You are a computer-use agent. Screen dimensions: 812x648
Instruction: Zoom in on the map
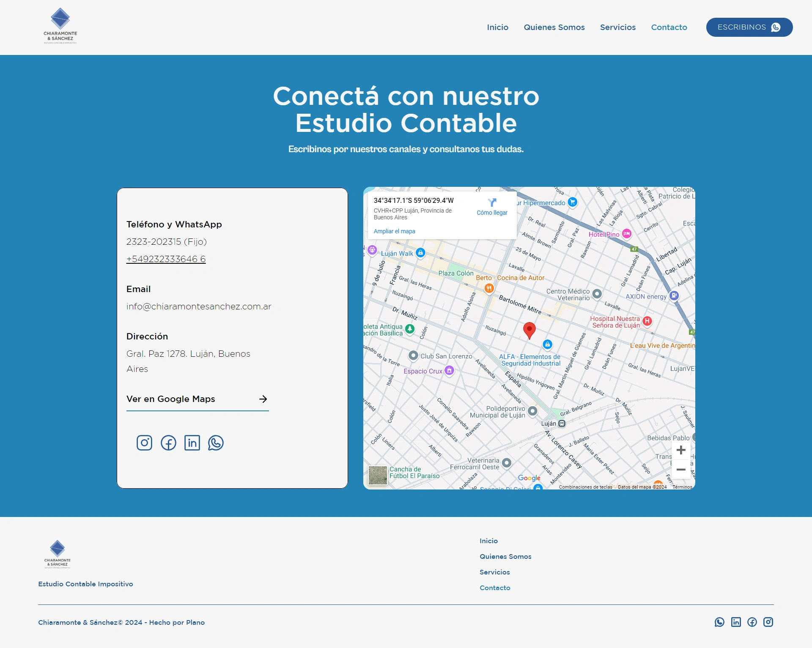coord(681,450)
